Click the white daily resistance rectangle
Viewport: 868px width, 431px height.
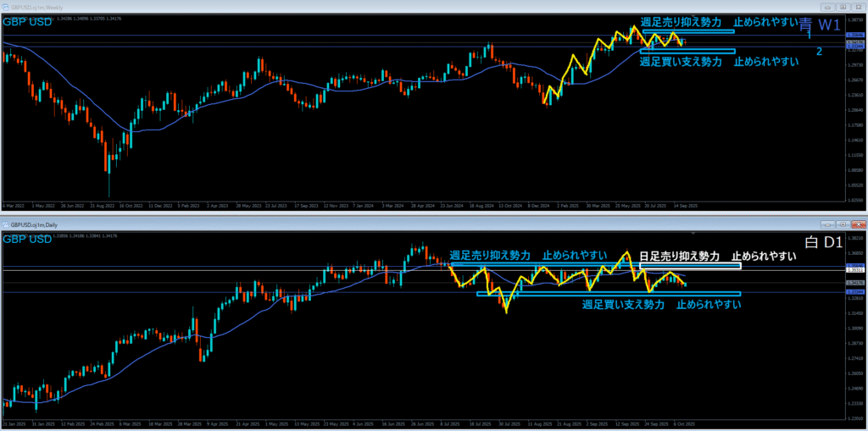coord(688,266)
